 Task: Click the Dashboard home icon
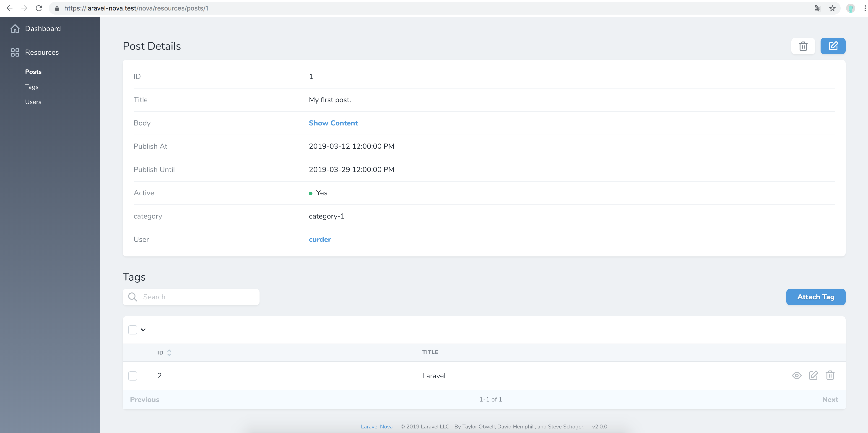click(x=15, y=29)
